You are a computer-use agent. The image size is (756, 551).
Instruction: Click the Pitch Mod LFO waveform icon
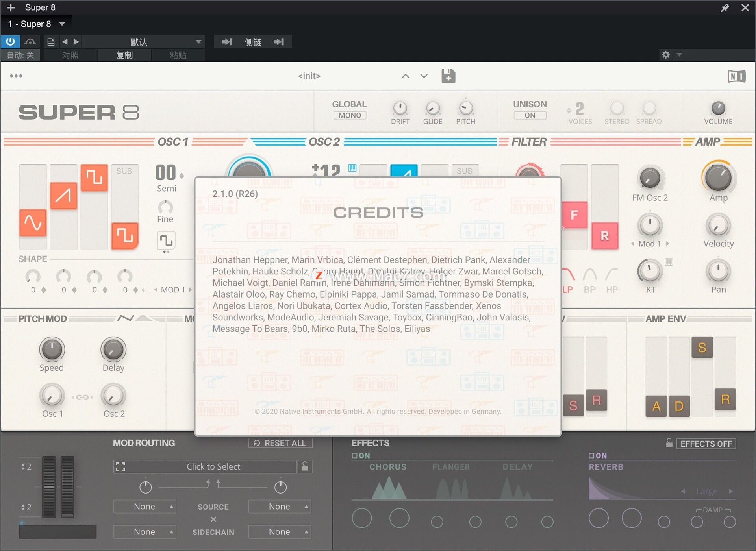pos(125,318)
